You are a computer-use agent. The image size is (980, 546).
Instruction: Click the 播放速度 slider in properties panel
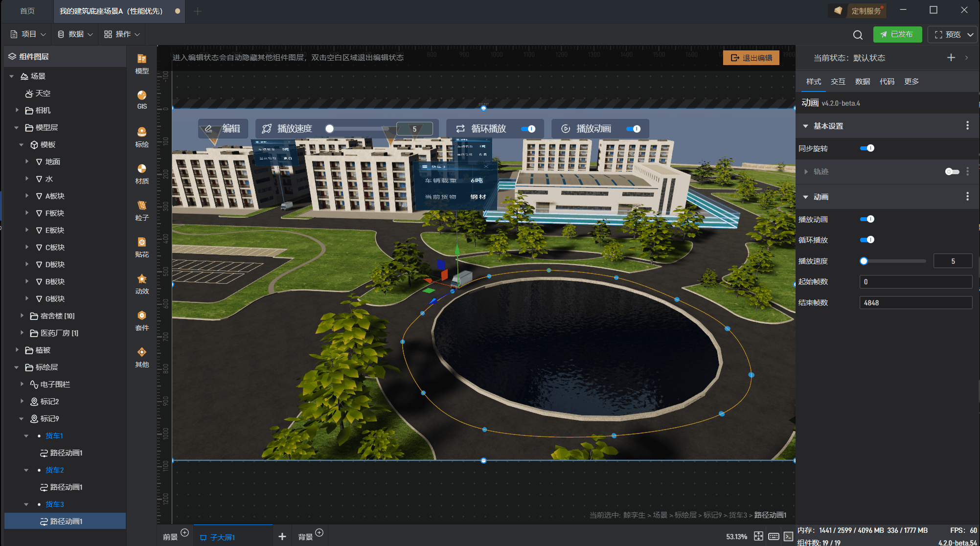pyautogui.click(x=894, y=261)
